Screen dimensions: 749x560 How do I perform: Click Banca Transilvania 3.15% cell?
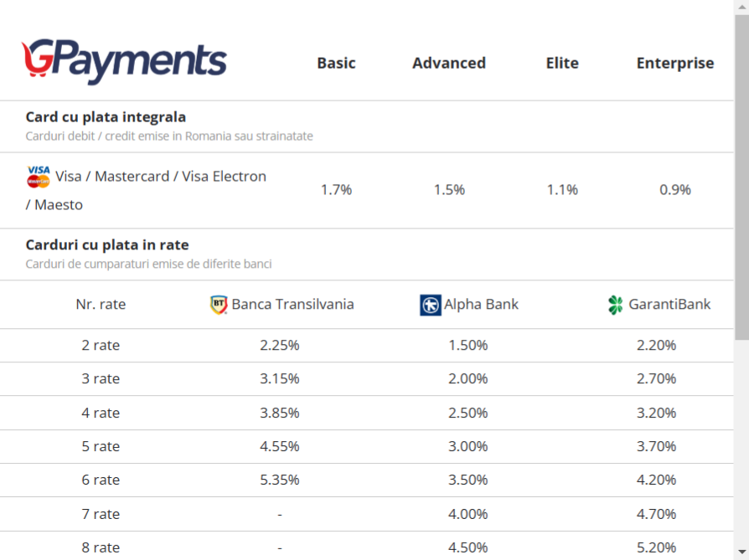click(280, 378)
